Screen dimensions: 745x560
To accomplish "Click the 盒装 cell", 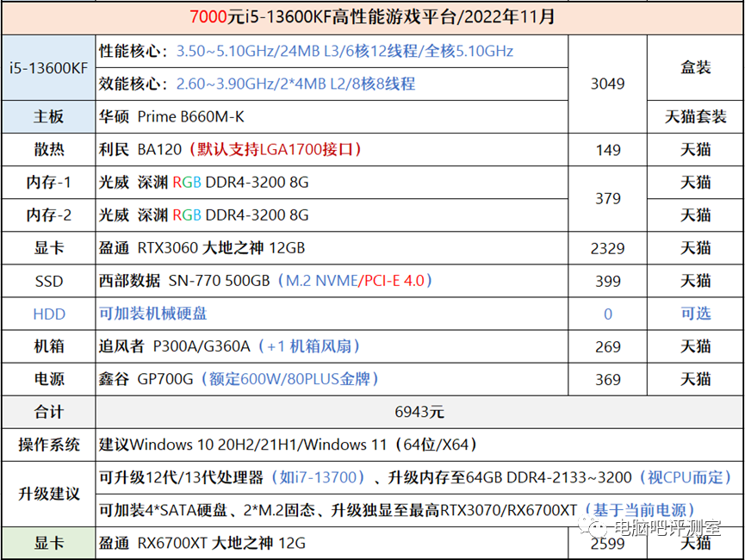I will pyautogui.click(x=696, y=67).
